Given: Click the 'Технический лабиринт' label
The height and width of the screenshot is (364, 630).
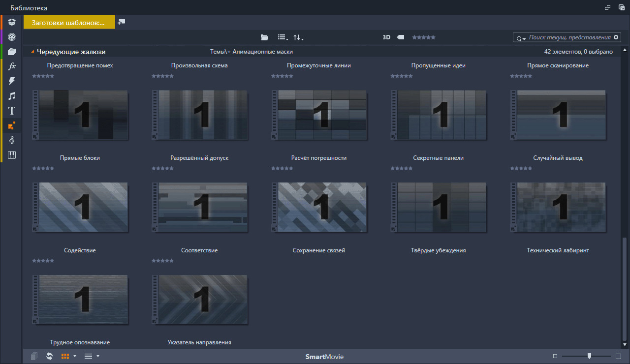Looking at the screenshot, I should tap(558, 250).
